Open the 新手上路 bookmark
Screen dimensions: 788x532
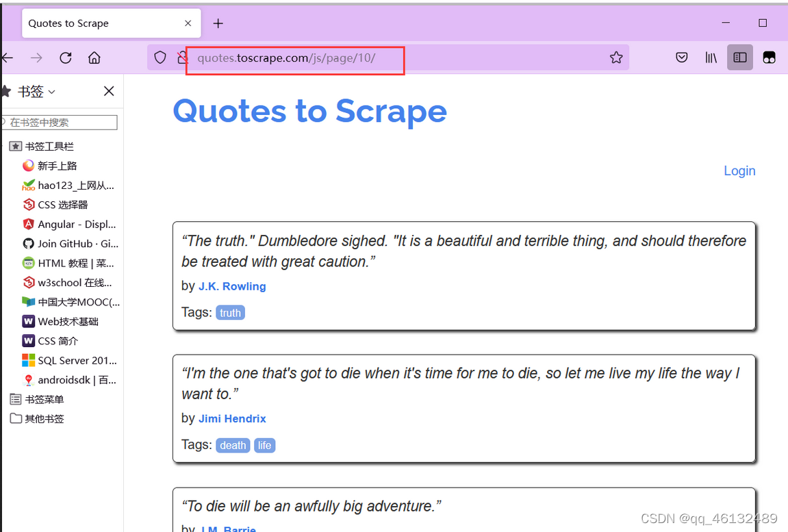[50, 166]
